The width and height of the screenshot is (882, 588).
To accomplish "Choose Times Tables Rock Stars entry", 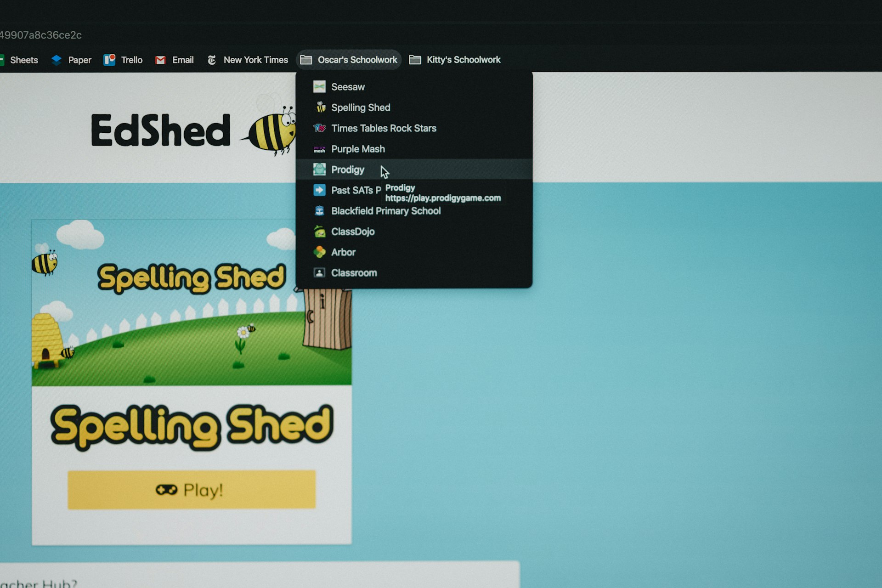I will point(414,128).
